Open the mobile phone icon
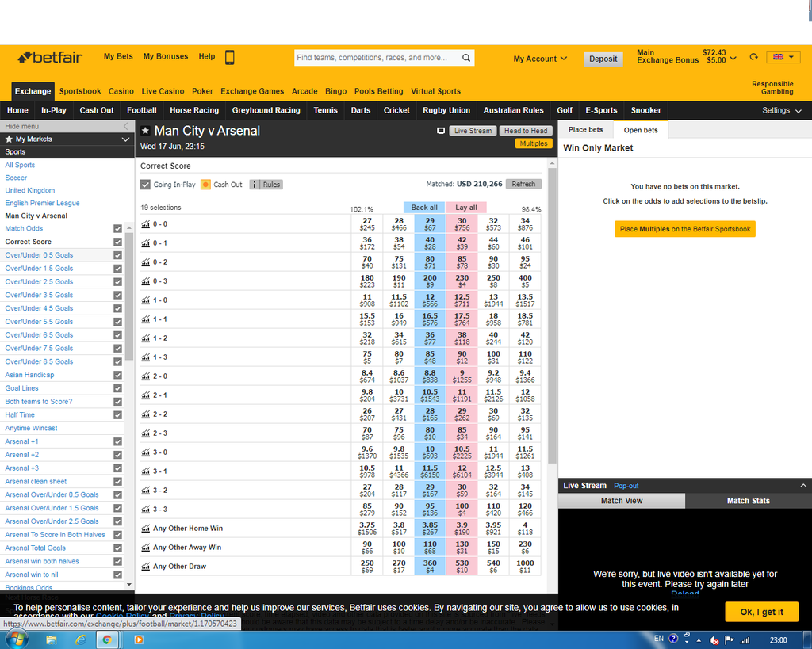 point(230,57)
